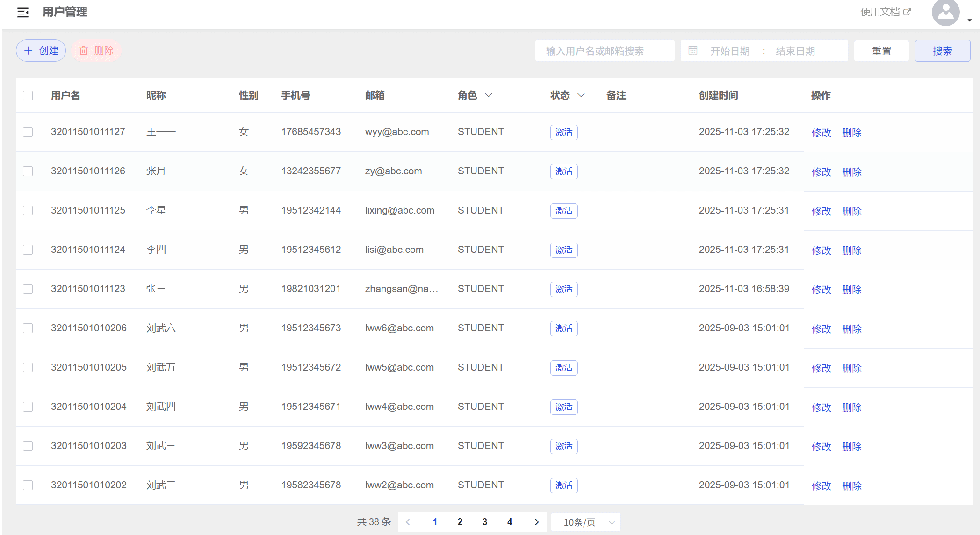Click 删除 link for user 李四

[x=851, y=250]
